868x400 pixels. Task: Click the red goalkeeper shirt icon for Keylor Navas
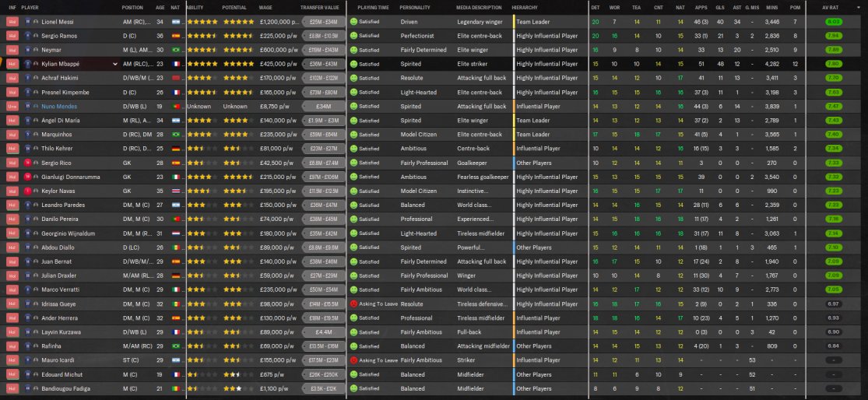click(28, 191)
